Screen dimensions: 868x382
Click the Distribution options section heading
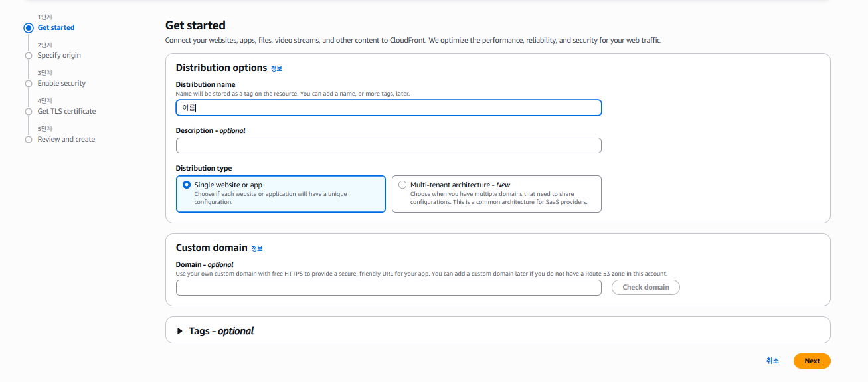click(x=221, y=68)
